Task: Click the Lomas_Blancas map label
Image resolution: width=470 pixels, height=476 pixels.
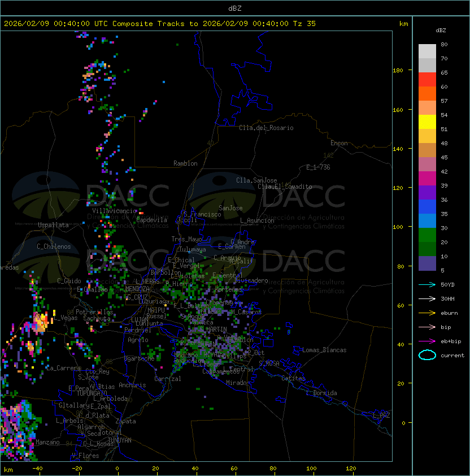Action: (x=324, y=350)
